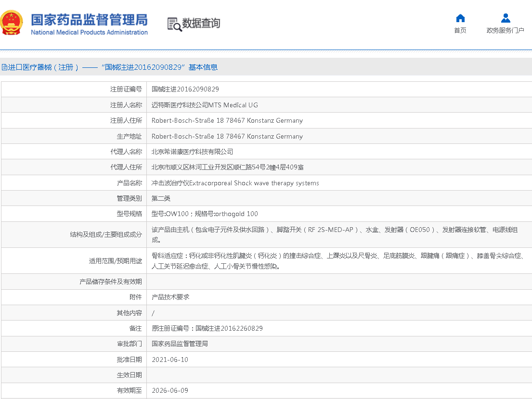Click the 进口医疗器械(注册) basic info header
This screenshot has width=532, height=399.
click(109, 67)
